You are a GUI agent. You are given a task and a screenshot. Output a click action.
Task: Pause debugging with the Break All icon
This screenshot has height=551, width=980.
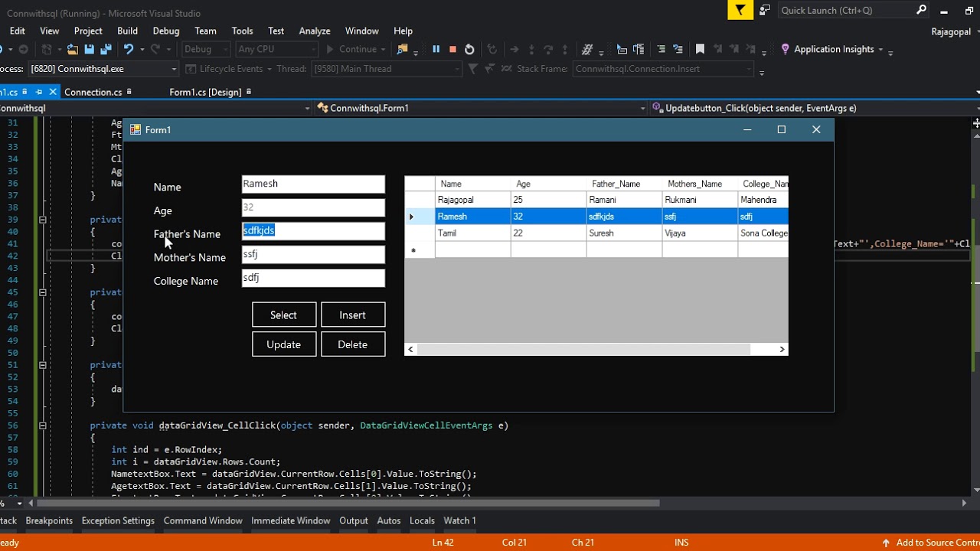(436, 49)
